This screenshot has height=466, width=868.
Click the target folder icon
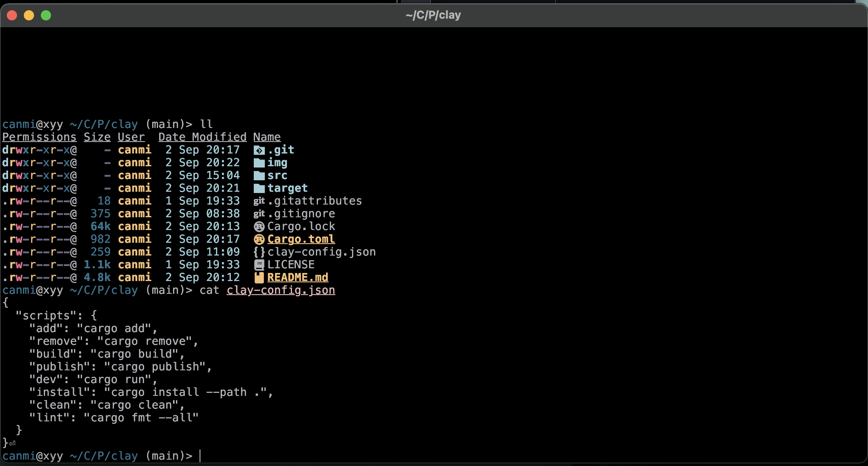point(259,188)
